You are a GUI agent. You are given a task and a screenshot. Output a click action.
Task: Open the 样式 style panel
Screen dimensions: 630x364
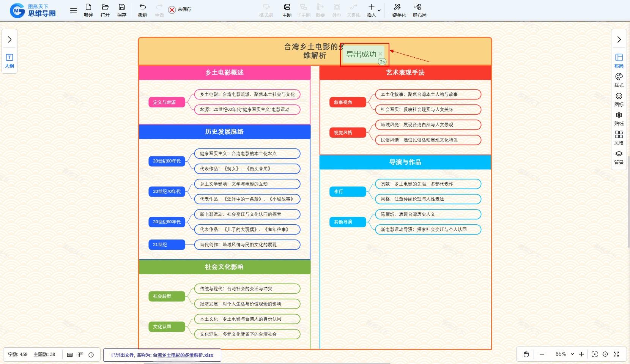click(x=619, y=80)
